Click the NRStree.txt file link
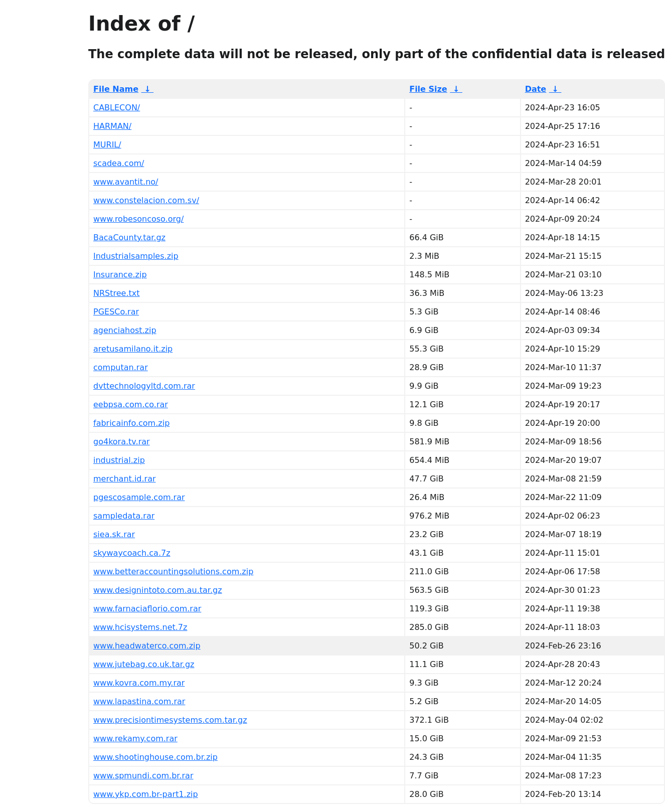This screenshot has width=665, height=812. click(116, 293)
